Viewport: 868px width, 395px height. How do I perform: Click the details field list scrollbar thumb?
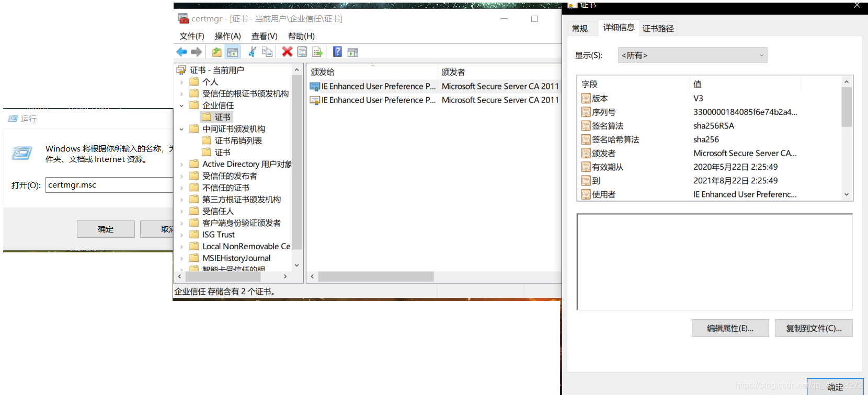[x=847, y=107]
